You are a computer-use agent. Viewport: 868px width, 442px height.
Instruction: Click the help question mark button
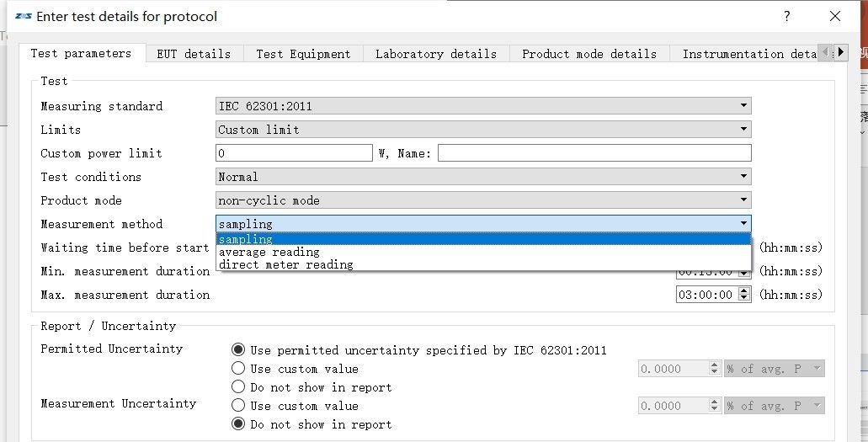point(787,16)
